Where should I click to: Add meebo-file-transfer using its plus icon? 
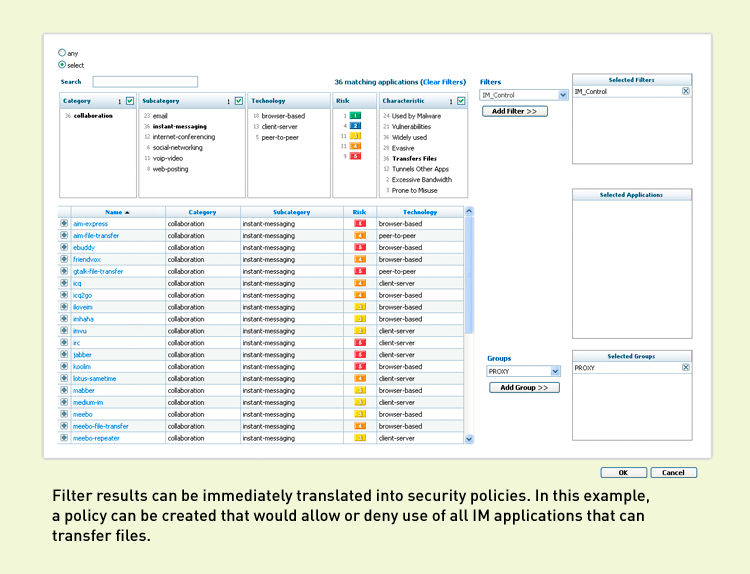64,426
